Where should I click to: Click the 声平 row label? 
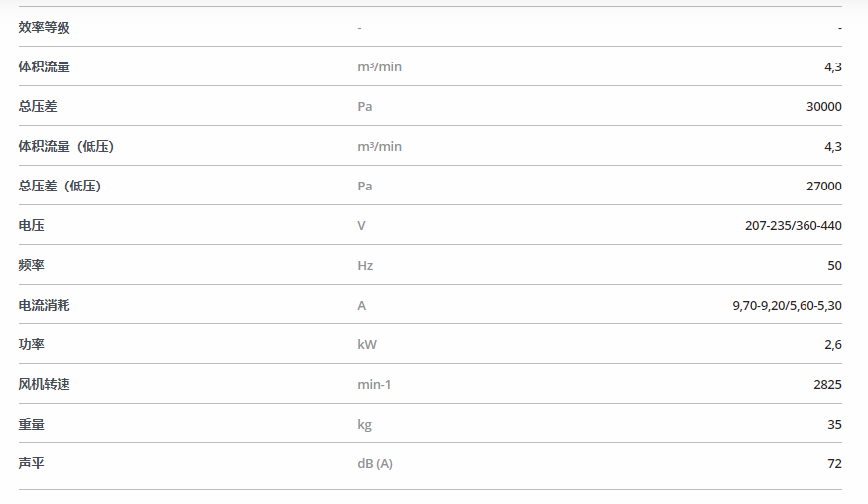pos(31,463)
